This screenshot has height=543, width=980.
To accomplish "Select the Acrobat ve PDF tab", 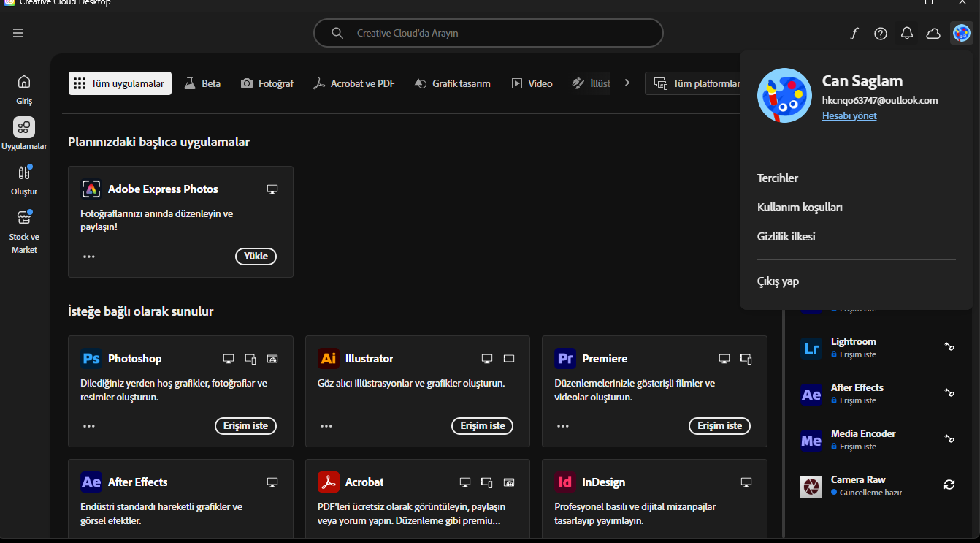I will (354, 83).
